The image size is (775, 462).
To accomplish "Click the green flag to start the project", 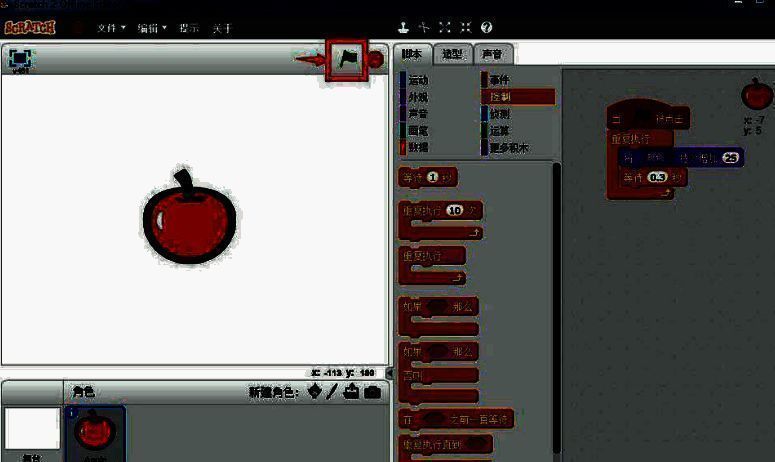I will point(347,59).
